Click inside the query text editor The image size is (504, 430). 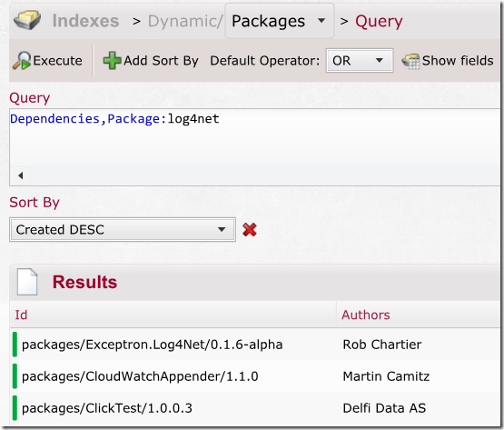point(254,138)
